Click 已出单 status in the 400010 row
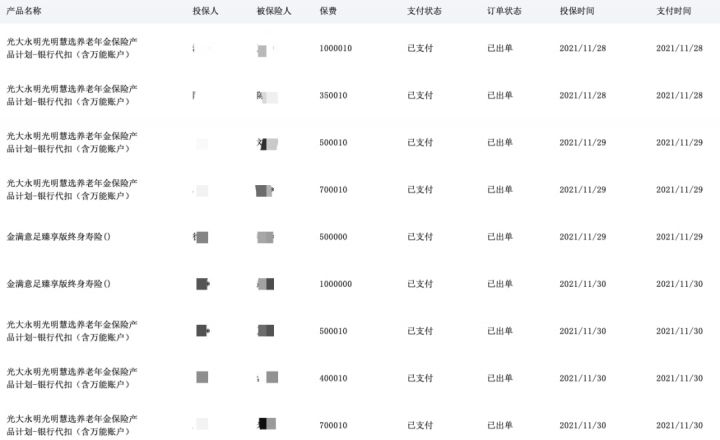Screen dimensions: 720x440 pos(500,378)
